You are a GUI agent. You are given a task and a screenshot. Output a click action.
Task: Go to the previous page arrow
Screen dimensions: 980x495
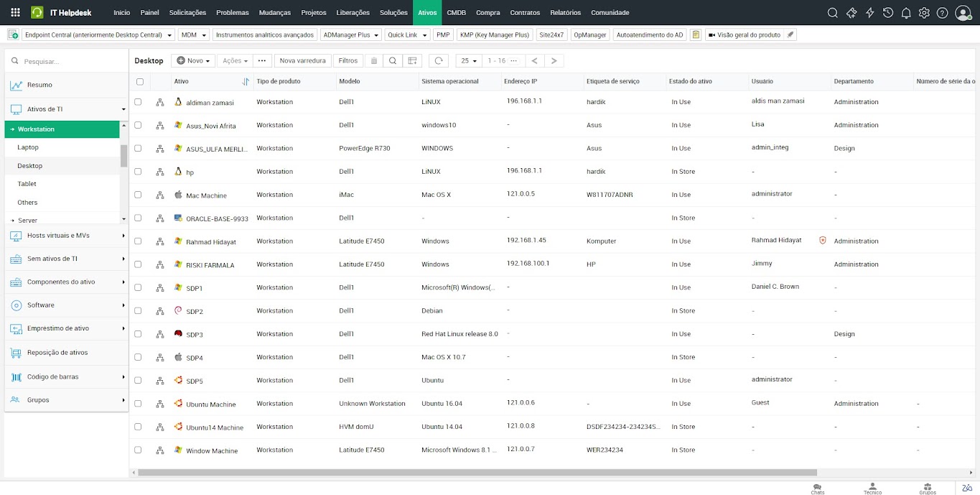tap(534, 61)
